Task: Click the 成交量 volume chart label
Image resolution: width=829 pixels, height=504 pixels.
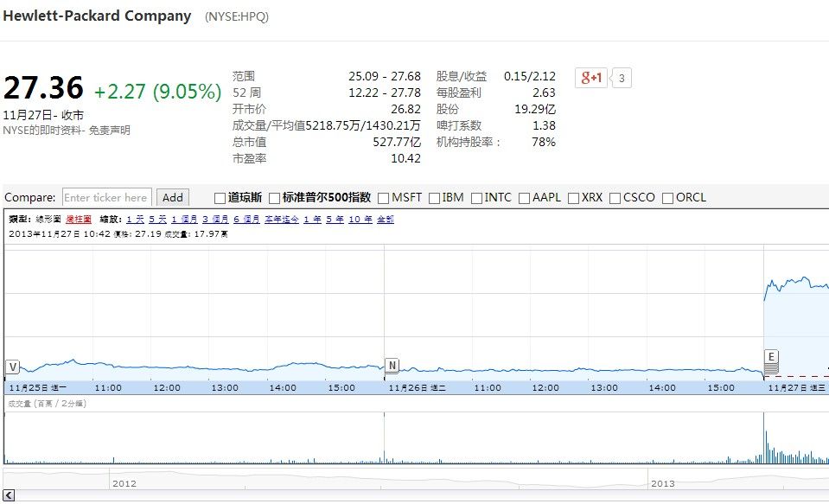Action: (x=47, y=404)
